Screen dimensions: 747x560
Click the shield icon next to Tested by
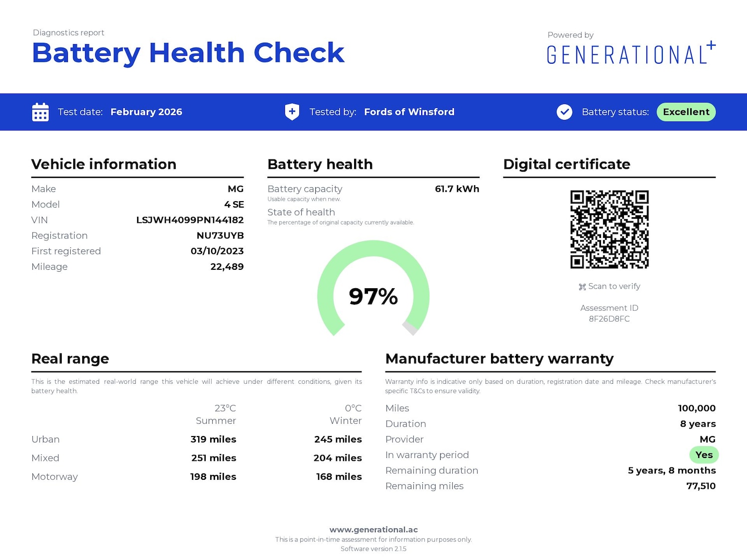pos(292,112)
